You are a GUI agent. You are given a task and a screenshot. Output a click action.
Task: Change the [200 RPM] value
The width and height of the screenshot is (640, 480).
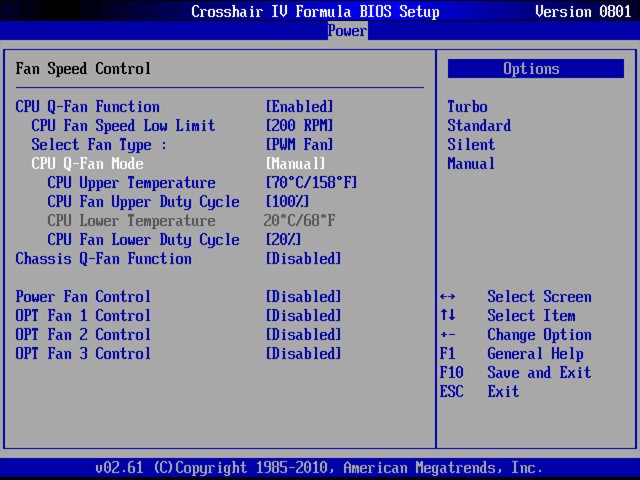(x=300, y=126)
